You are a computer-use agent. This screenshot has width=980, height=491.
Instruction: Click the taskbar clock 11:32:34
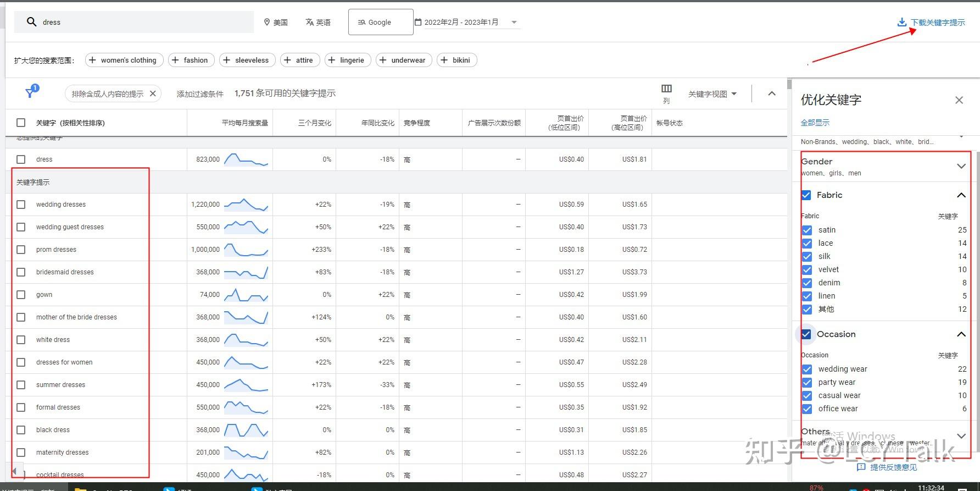[x=931, y=487]
